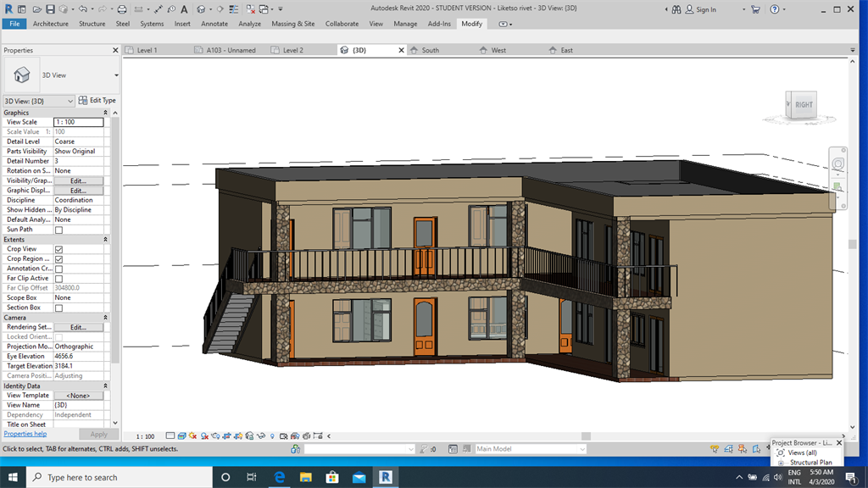
Task: Click the Default 3D View house icon
Action: [x=201, y=8]
